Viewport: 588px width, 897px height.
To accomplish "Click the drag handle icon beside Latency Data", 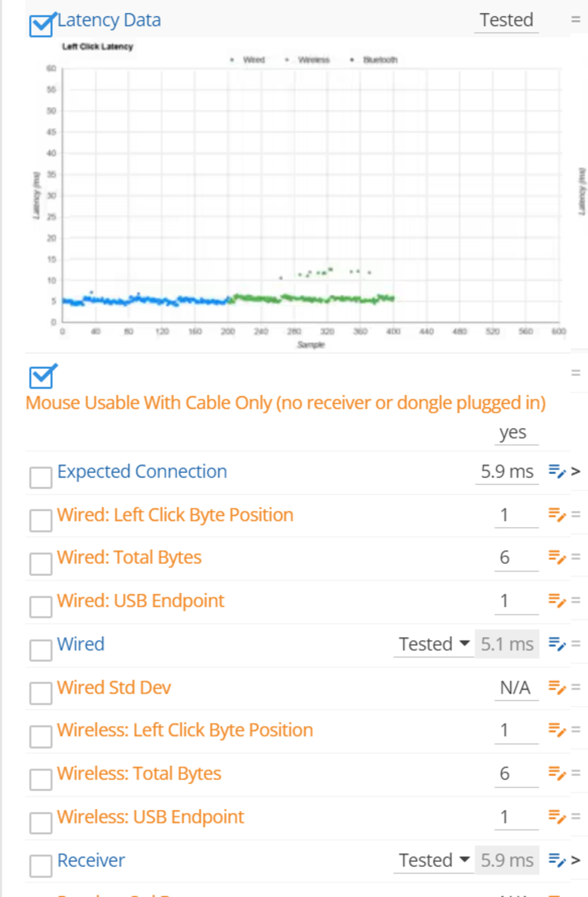I will 575,19.
